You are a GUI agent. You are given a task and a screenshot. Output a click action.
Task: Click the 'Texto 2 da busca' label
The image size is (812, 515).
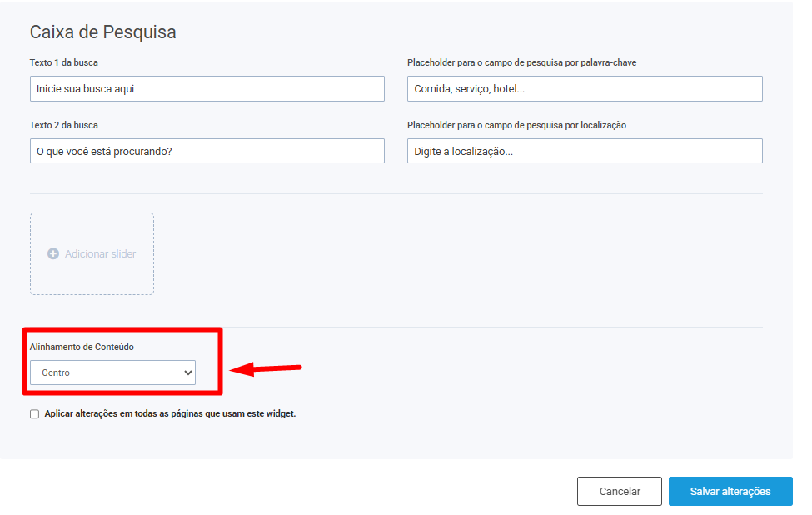[63, 125]
